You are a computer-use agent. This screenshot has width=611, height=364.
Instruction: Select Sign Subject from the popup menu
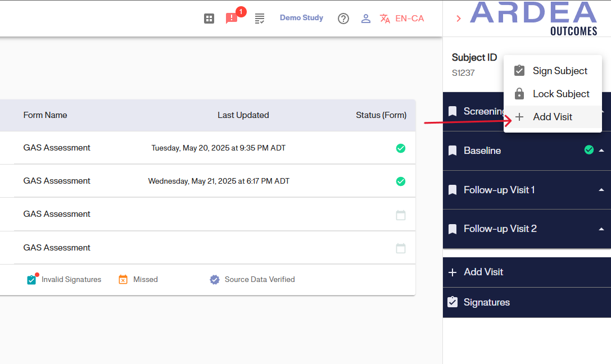click(559, 71)
